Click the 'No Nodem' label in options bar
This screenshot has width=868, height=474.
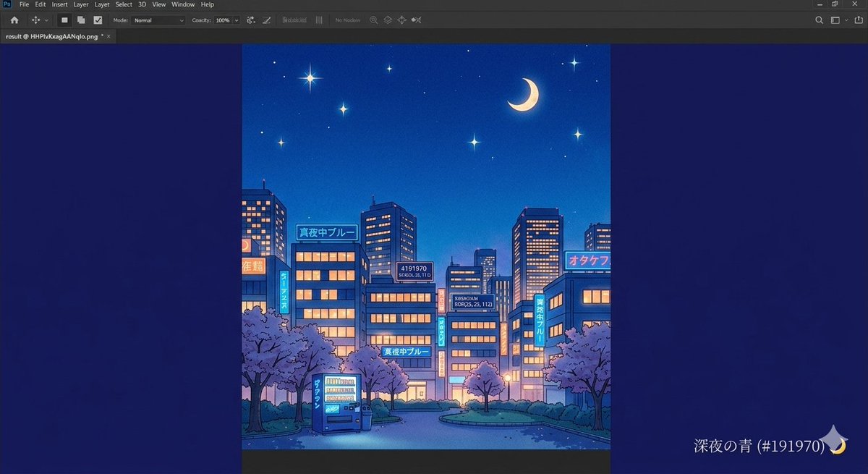click(347, 20)
